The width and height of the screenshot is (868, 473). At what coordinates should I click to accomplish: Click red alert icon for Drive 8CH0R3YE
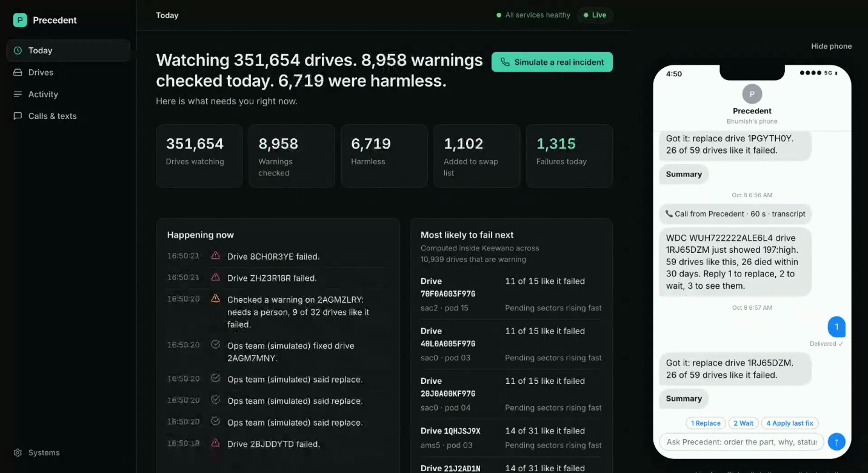point(215,256)
